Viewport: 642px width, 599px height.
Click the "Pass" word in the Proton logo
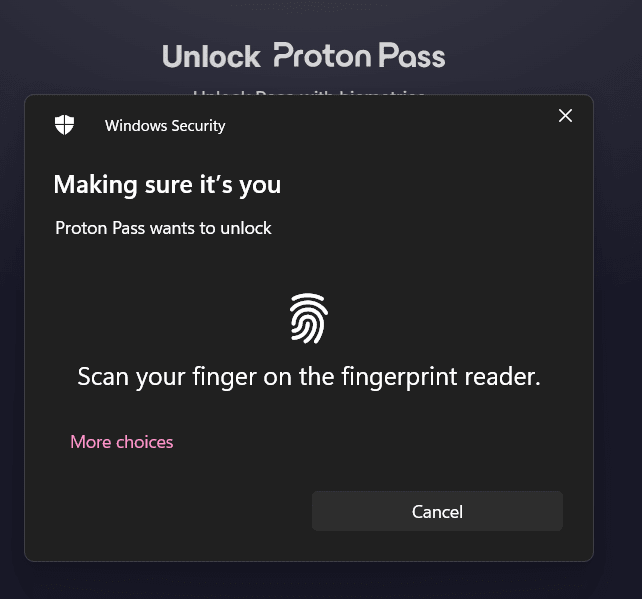click(411, 55)
